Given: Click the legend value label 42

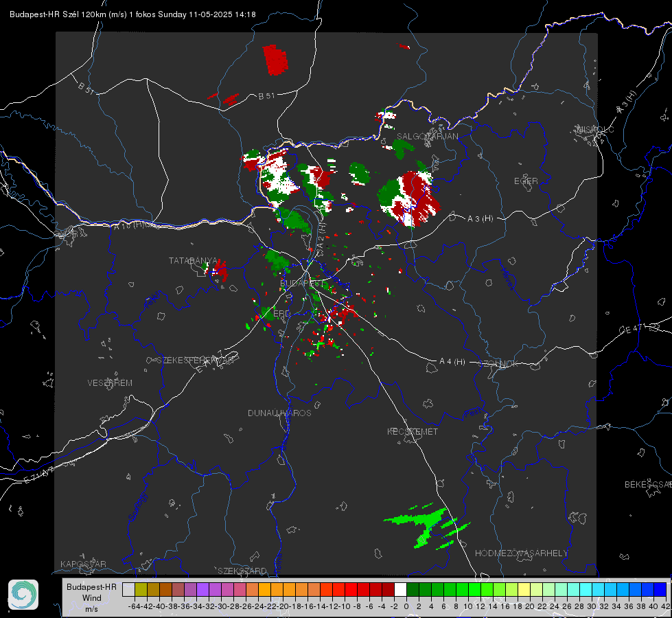Looking at the screenshot, I should coord(666,606).
